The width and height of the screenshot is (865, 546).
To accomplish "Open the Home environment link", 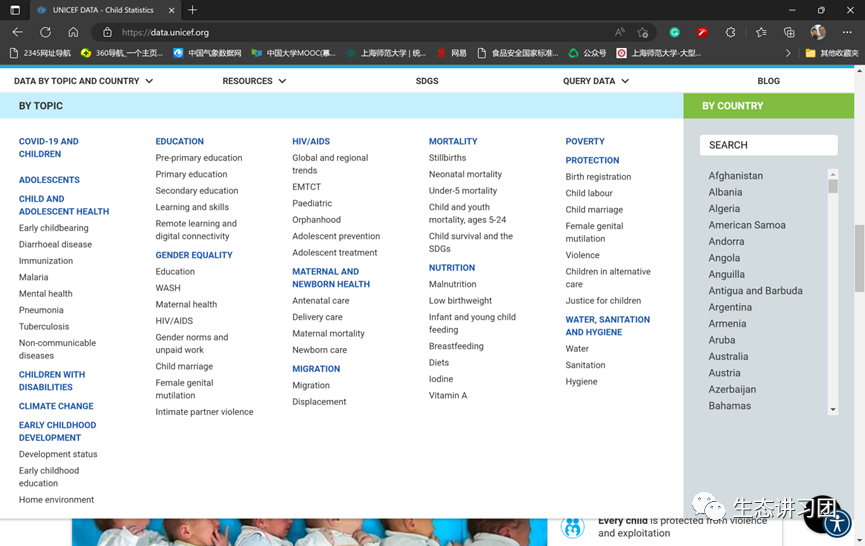I will coord(56,500).
